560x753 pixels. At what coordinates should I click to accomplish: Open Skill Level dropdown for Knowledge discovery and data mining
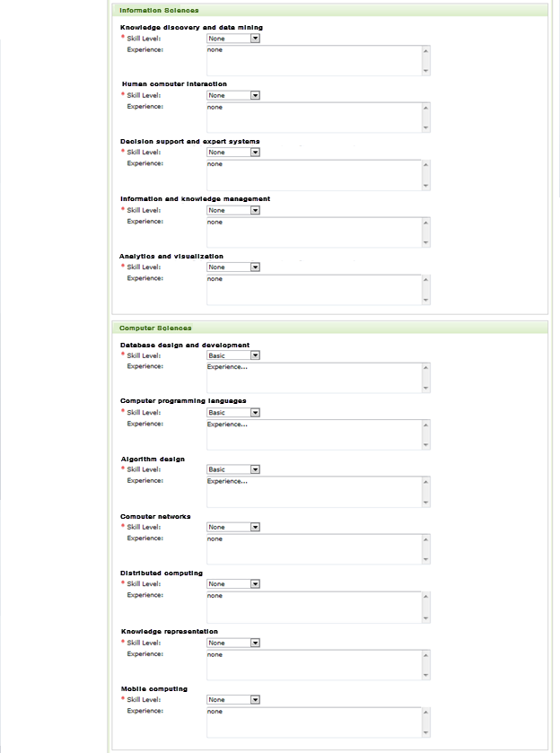[x=233, y=39]
